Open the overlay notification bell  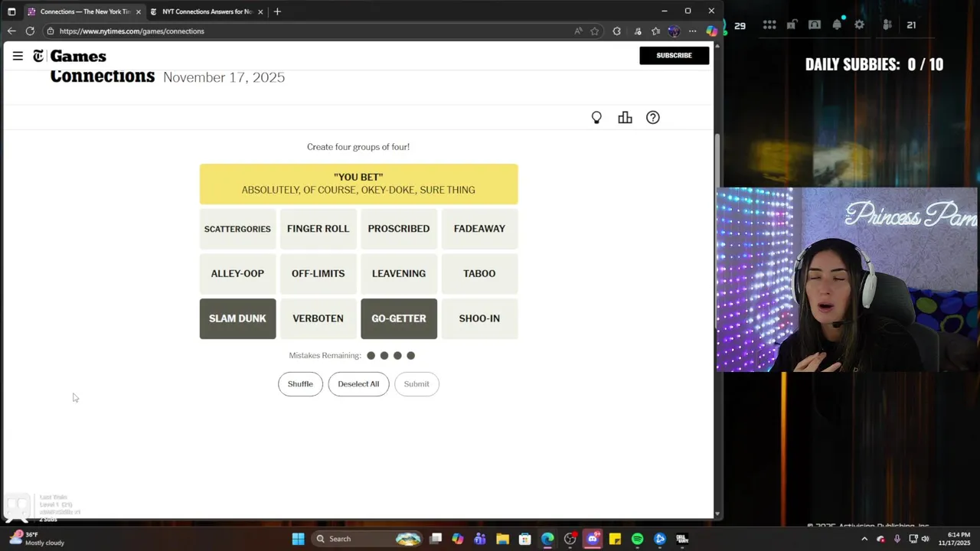[x=837, y=25]
